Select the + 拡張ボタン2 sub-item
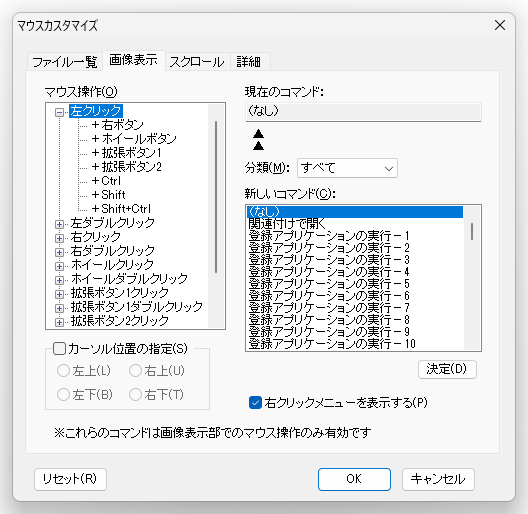Viewport: 528px width, 514px height. pyautogui.click(x=127, y=167)
